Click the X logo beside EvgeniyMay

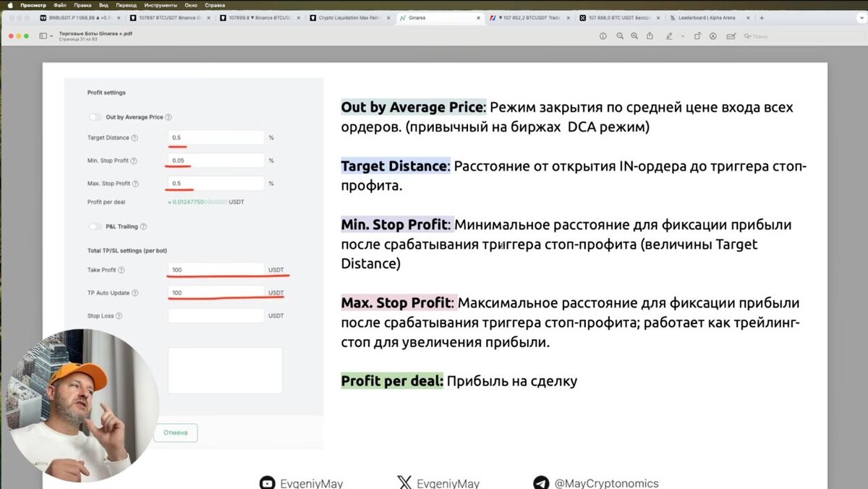(404, 483)
